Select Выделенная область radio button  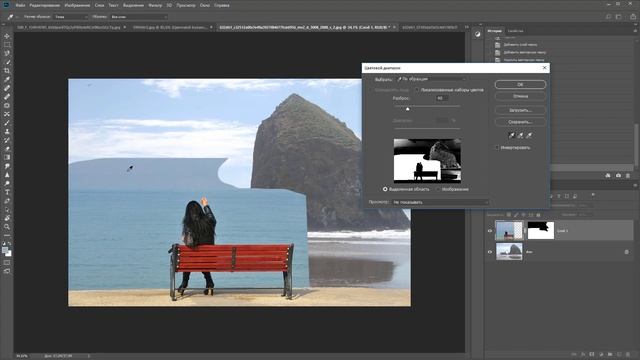(x=385, y=189)
